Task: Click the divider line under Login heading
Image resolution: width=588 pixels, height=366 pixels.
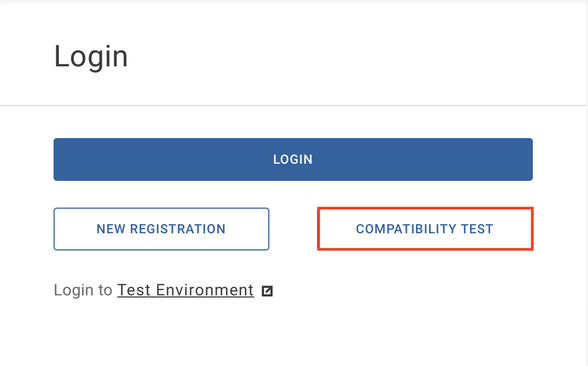Action: (x=293, y=105)
